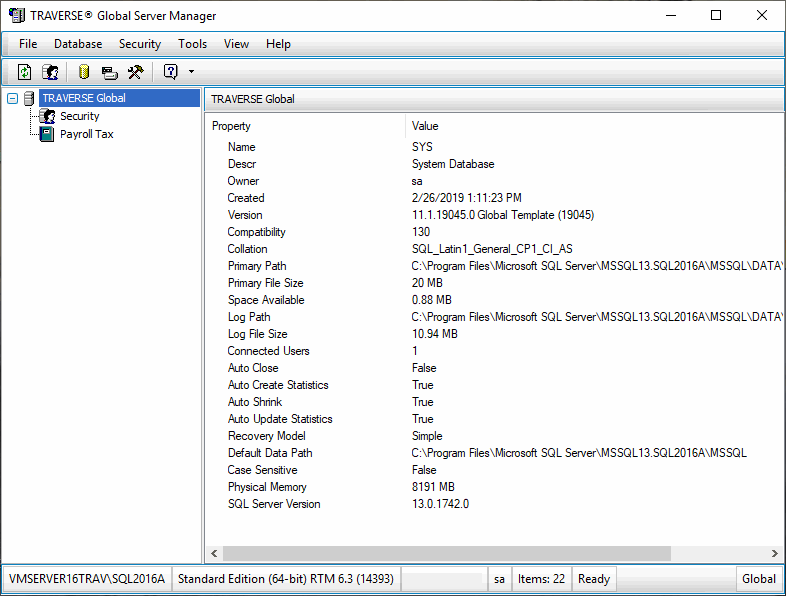786x596 pixels.
Task: Open the File menu
Action: pos(28,44)
